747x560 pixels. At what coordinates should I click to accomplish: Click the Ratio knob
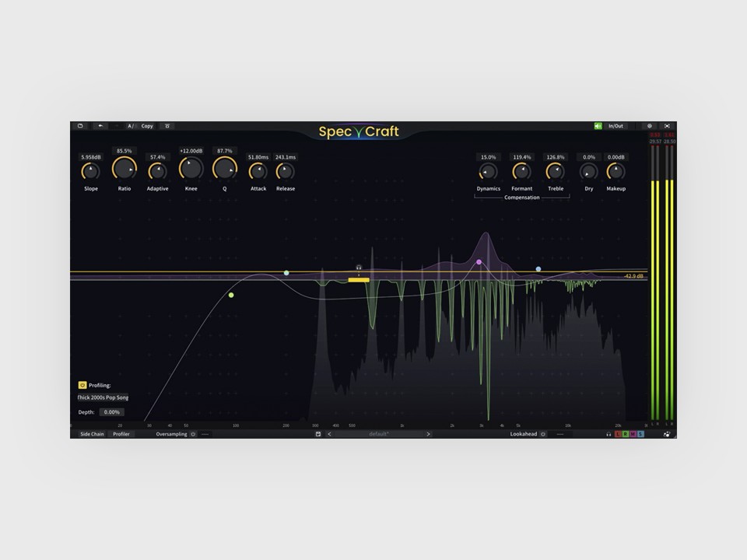tap(124, 169)
